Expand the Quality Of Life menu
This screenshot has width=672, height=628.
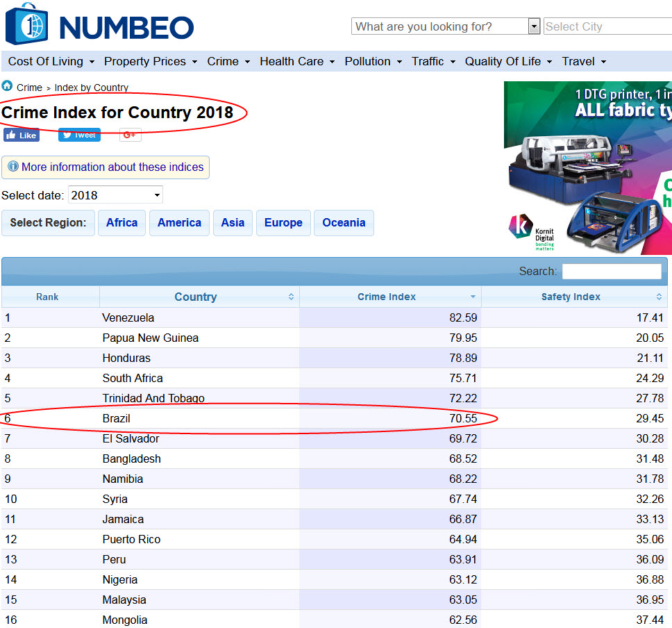pyautogui.click(x=508, y=61)
